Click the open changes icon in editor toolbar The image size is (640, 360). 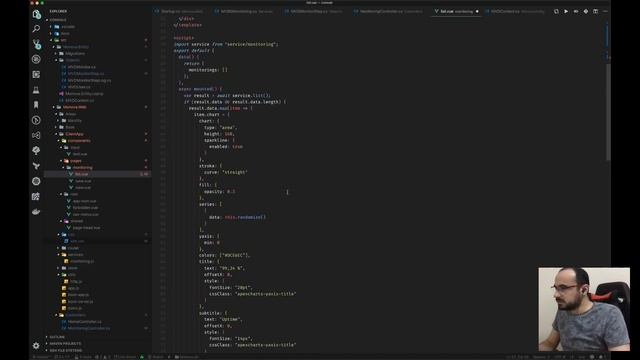pos(556,11)
